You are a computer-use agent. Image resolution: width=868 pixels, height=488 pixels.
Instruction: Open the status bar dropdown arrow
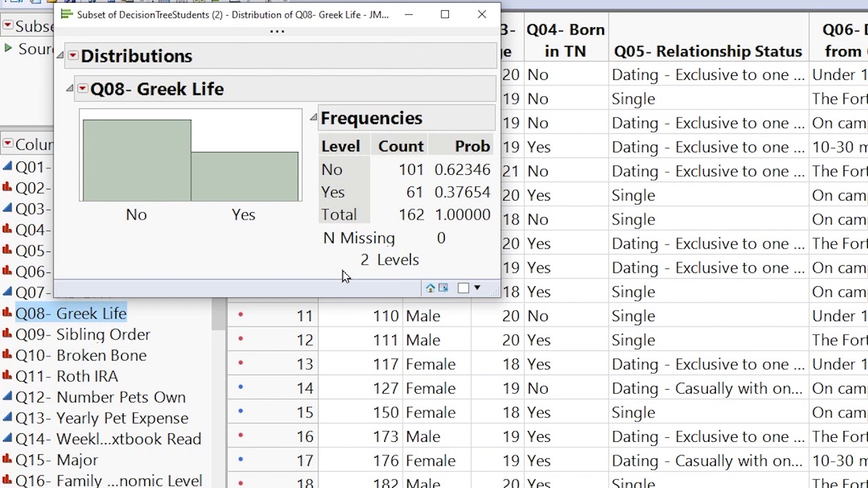(x=477, y=288)
